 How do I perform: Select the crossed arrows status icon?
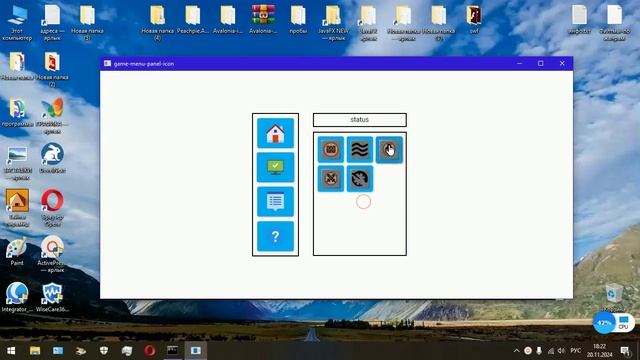click(x=331, y=179)
